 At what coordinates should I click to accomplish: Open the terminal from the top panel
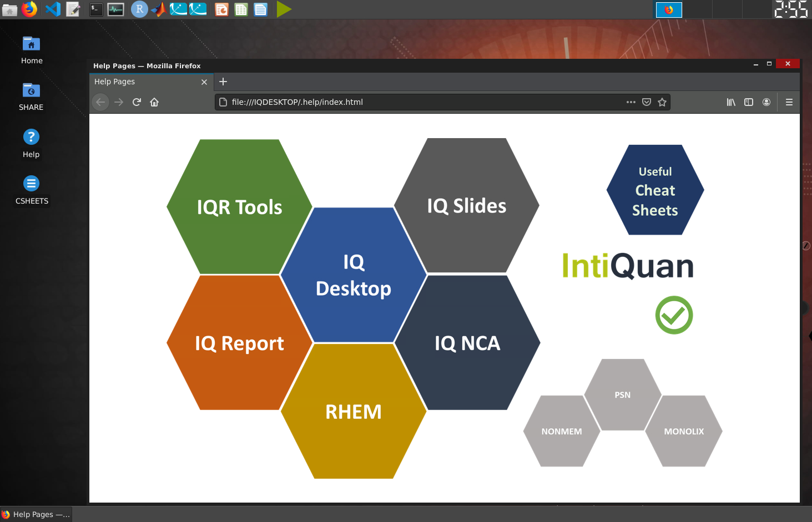click(x=96, y=9)
